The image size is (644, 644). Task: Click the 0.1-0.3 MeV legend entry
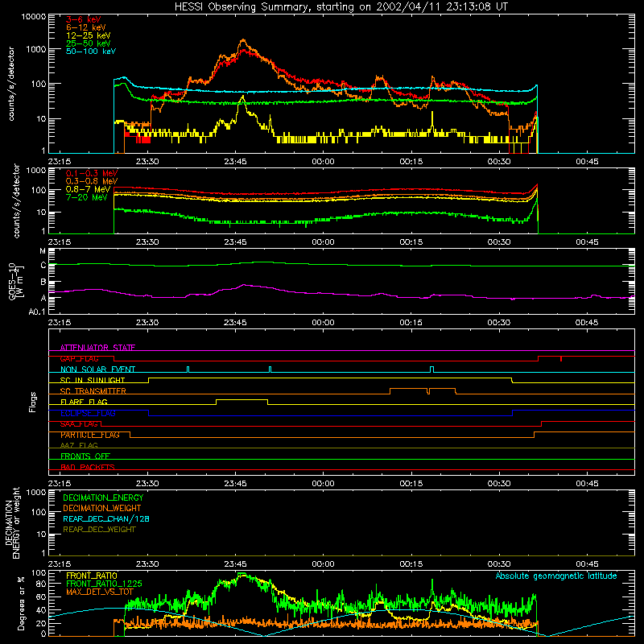point(92,173)
